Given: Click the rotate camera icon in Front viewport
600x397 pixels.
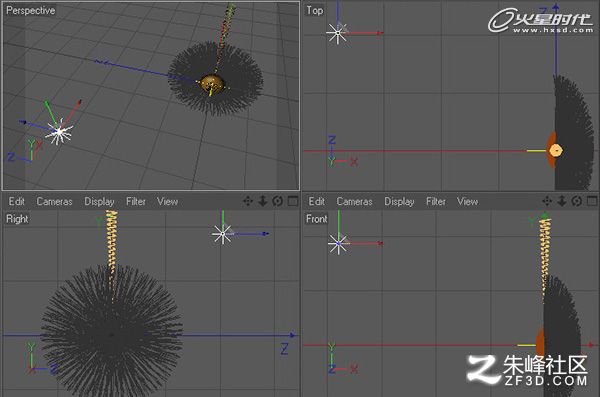Looking at the screenshot, I should (577, 201).
